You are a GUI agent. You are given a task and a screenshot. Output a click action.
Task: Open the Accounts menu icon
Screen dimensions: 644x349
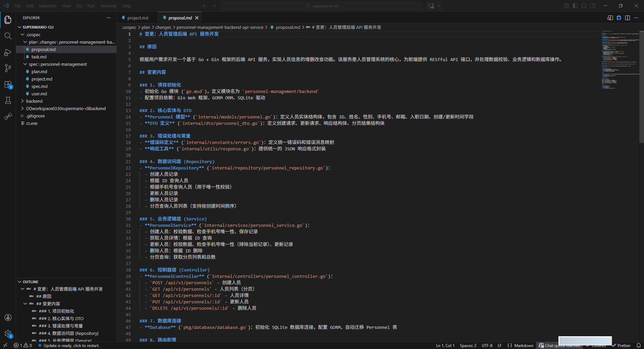8,317
